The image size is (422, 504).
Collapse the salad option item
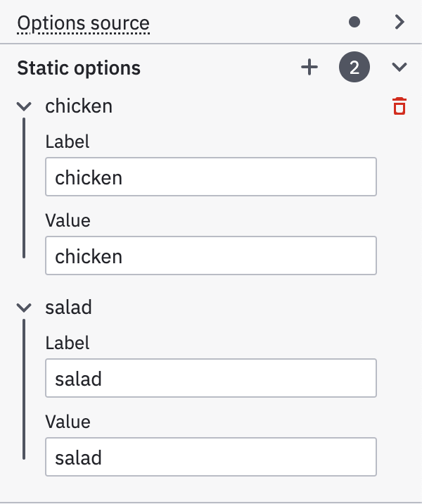coord(24,308)
